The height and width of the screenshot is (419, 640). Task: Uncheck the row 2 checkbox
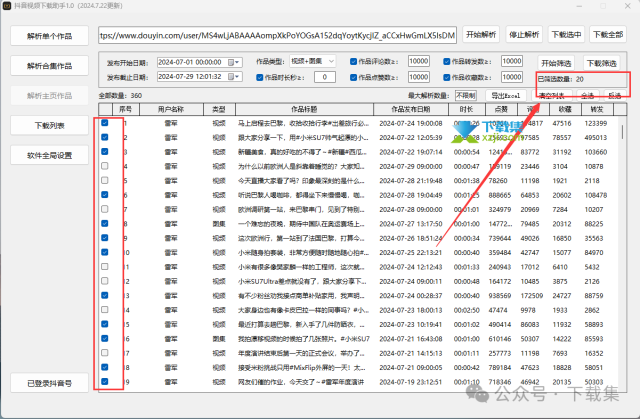point(105,137)
